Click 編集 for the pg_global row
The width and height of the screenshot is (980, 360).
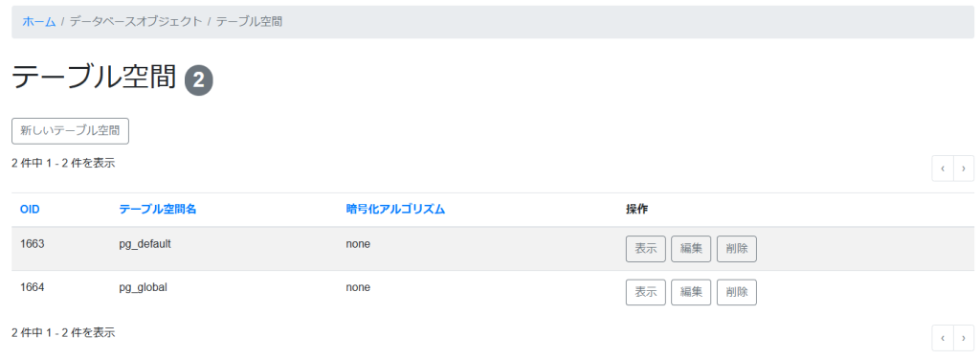[x=691, y=292]
